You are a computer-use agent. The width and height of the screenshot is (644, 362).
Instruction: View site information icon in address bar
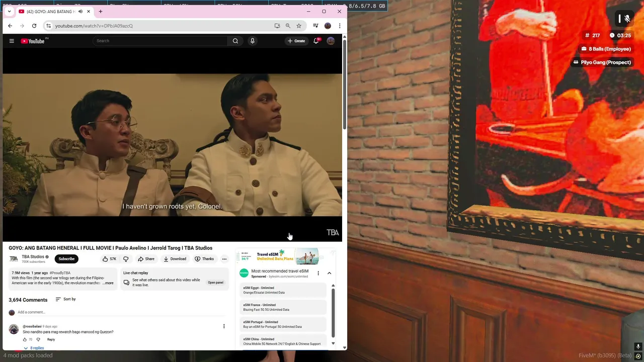48,26
